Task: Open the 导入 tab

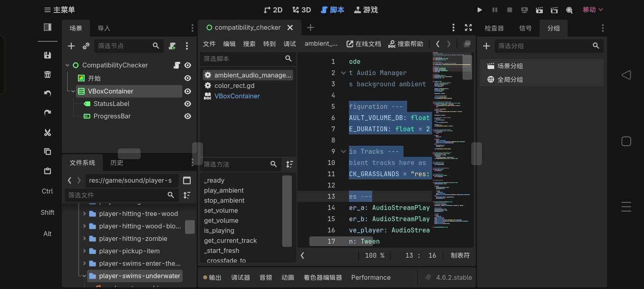Action: 104,28
